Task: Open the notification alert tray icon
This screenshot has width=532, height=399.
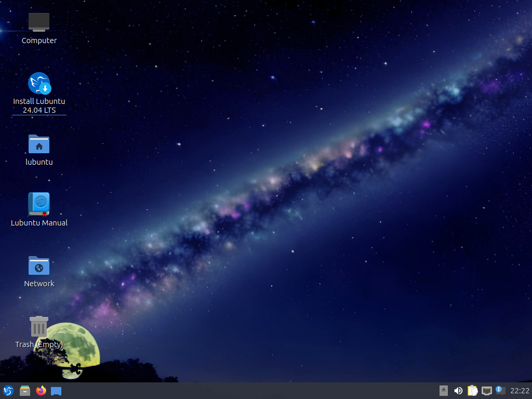Action: 500,390
